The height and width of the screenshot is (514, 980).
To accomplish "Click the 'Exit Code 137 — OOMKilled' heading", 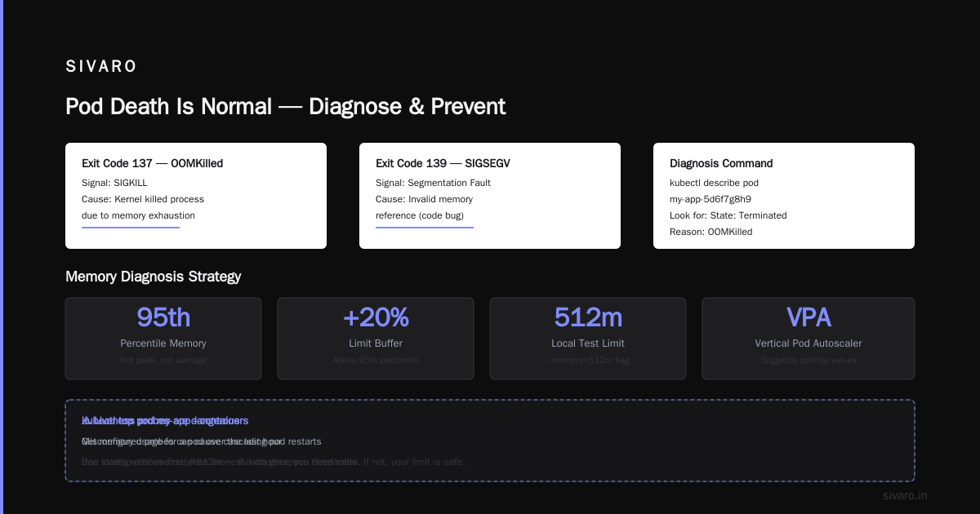I will point(153,163).
